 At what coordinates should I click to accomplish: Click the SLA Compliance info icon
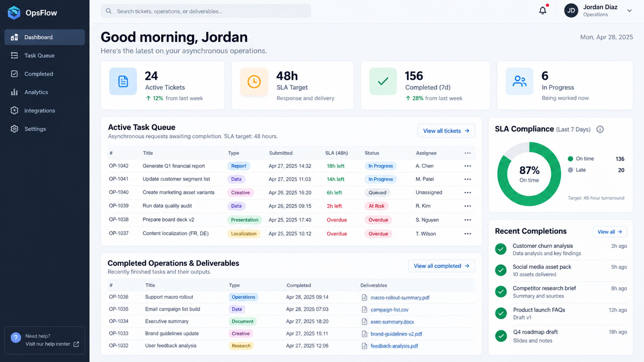[600, 129]
